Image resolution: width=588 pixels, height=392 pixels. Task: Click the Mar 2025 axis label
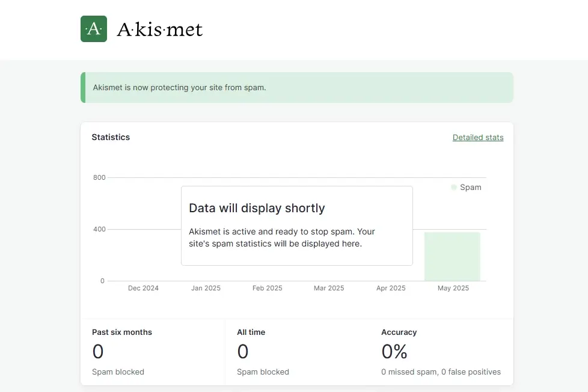[x=329, y=288]
